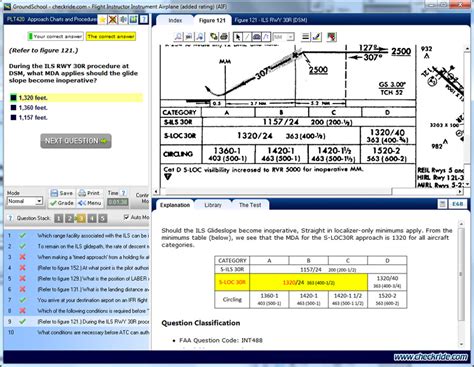474x367 pixels.
Task: Clear drawings with the red eraser icon
Action: [331, 37]
